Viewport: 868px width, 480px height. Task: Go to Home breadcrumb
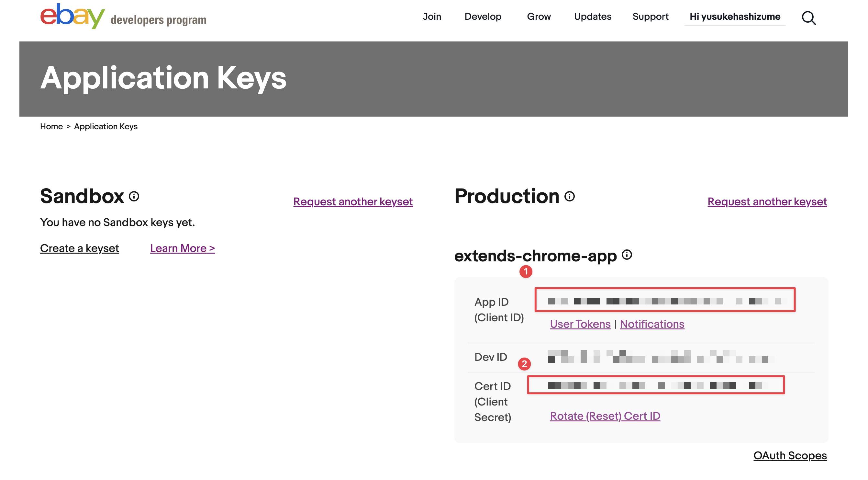pos(51,127)
